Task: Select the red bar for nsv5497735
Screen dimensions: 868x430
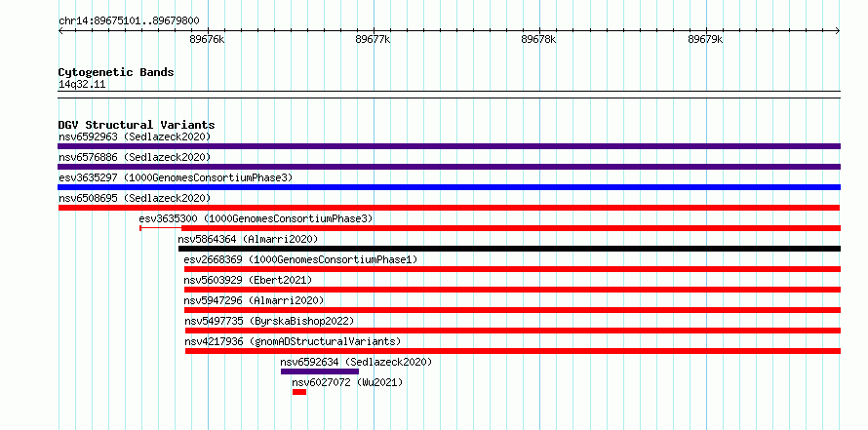Action: point(513,331)
